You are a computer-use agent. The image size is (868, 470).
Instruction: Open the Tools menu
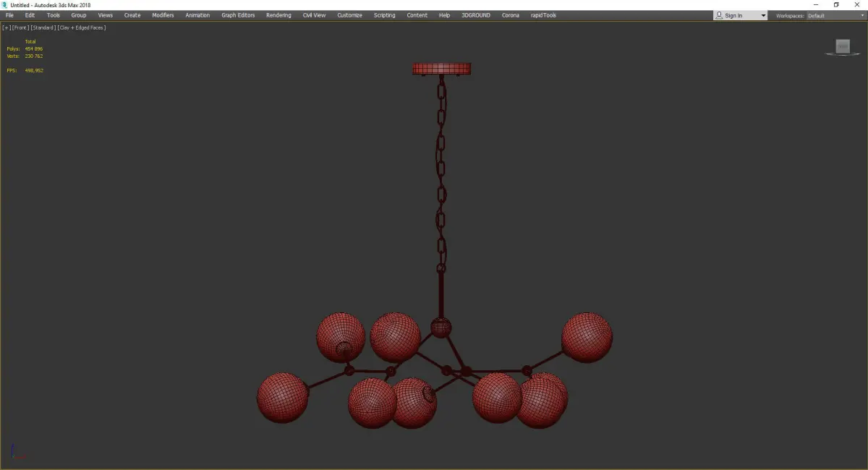click(x=54, y=15)
